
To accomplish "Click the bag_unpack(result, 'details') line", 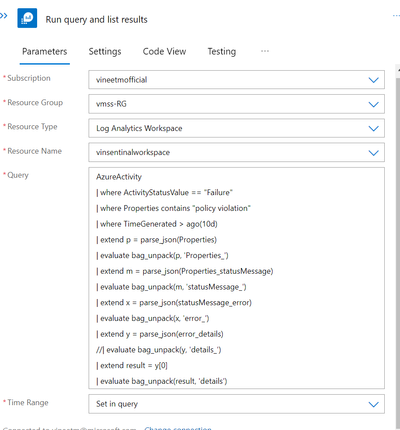I will [x=162, y=381].
